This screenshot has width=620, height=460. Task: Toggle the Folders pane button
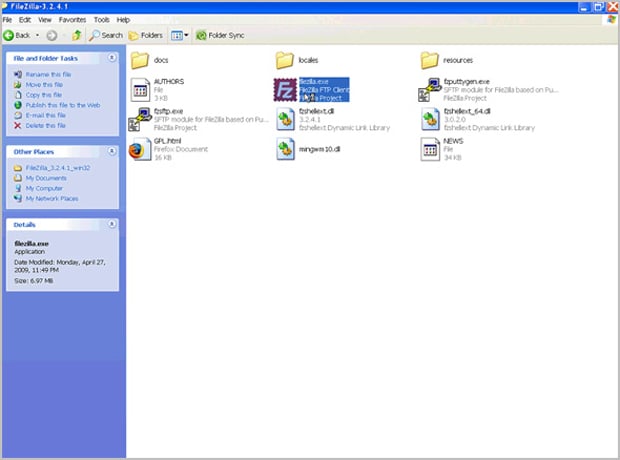click(146, 35)
